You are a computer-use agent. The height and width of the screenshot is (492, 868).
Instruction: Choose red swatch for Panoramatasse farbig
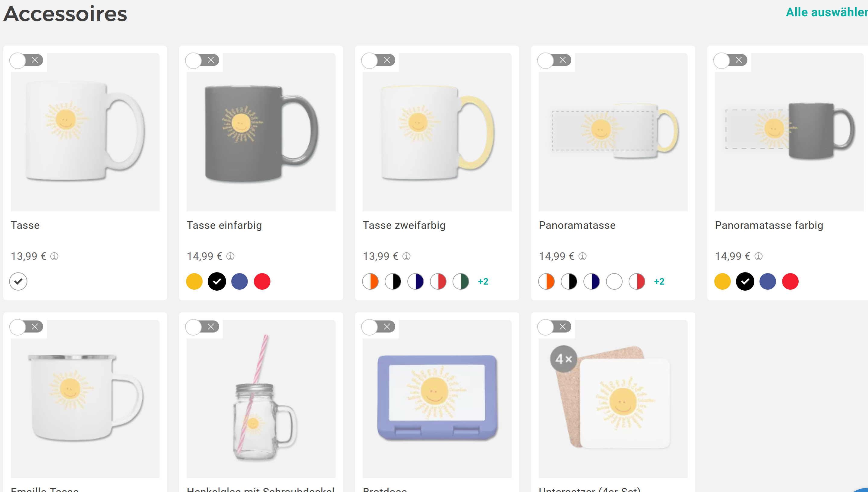point(790,282)
